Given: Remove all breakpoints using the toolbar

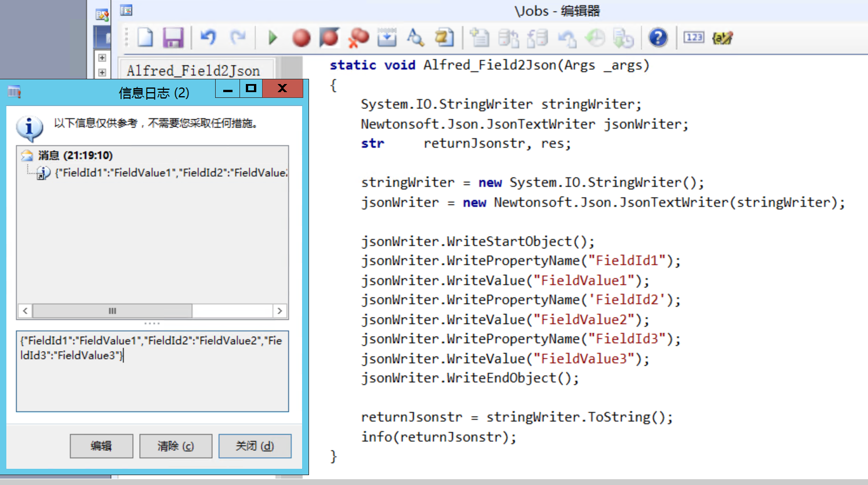Looking at the screenshot, I should point(358,37).
